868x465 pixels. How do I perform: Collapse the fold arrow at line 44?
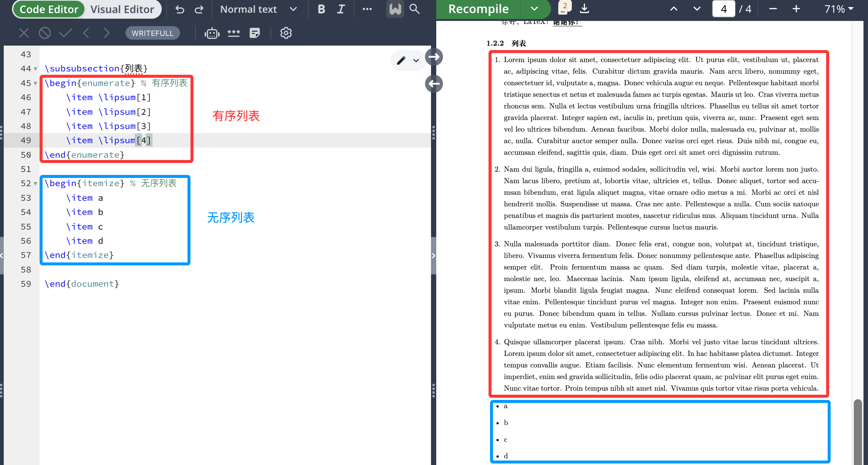(x=35, y=69)
